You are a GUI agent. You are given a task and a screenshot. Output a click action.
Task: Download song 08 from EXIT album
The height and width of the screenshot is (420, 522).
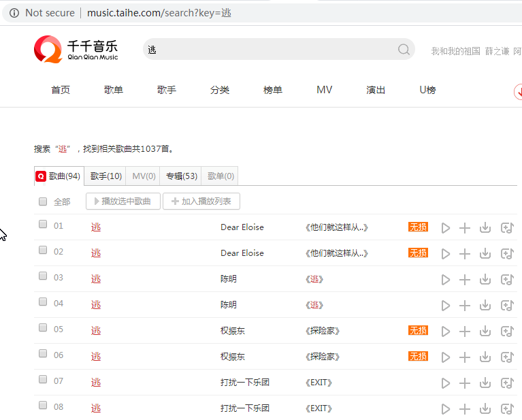pyautogui.click(x=485, y=409)
